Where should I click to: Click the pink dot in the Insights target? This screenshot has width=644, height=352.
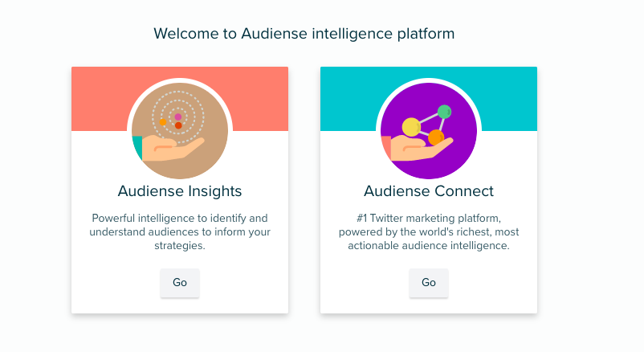pos(178,117)
